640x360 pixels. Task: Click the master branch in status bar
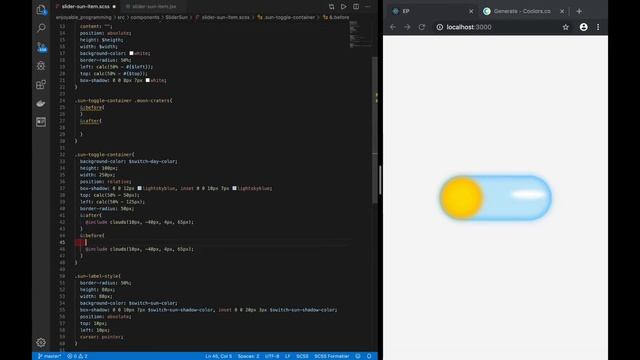coord(49,356)
